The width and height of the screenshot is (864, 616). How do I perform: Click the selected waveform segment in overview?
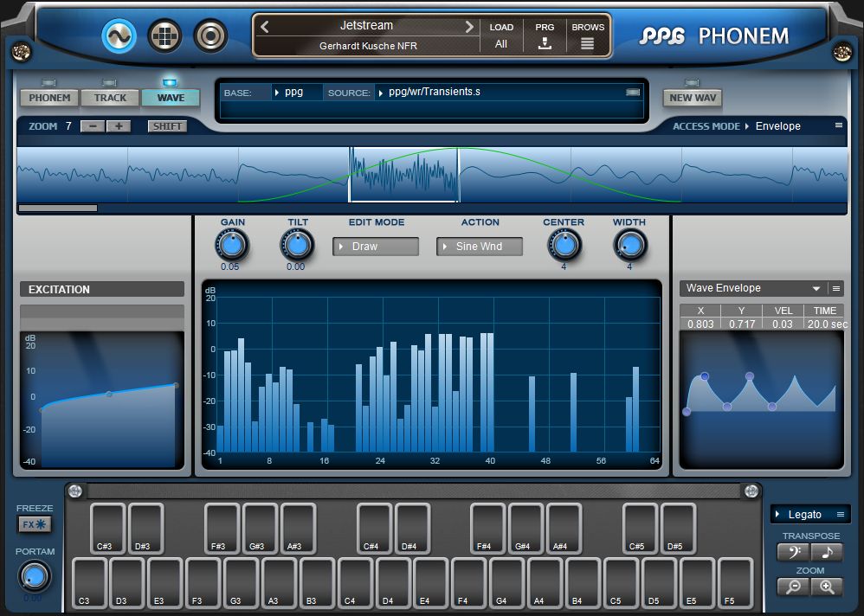[404, 175]
